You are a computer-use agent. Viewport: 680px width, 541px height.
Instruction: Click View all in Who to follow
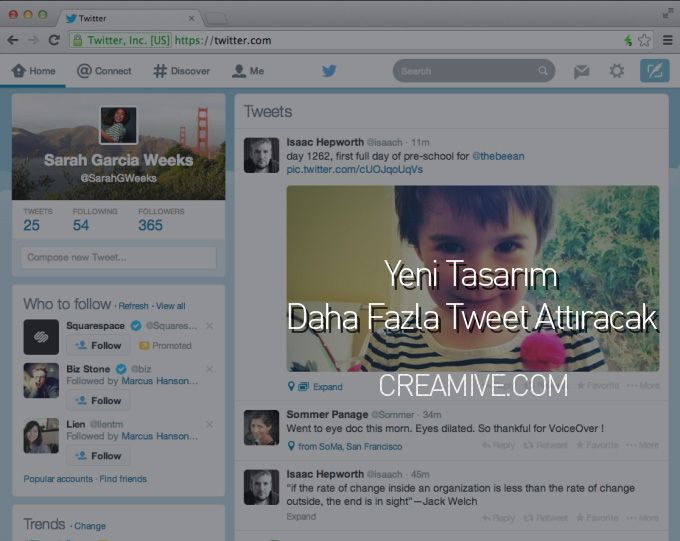coord(170,306)
